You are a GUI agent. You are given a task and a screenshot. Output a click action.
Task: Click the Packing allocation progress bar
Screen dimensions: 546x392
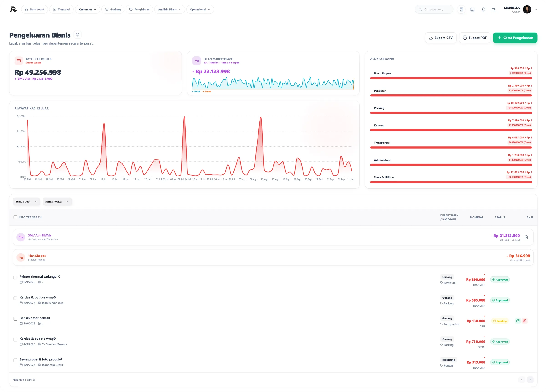click(x=451, y=113)
